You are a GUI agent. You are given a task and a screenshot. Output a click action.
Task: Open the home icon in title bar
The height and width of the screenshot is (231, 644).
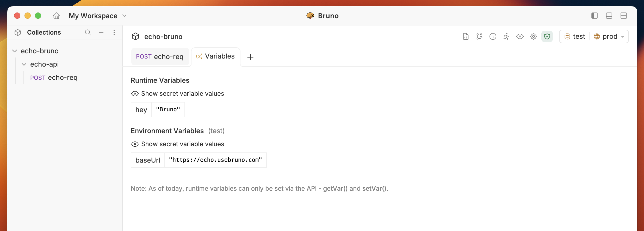pyautogui.click(x=56, y=16)
